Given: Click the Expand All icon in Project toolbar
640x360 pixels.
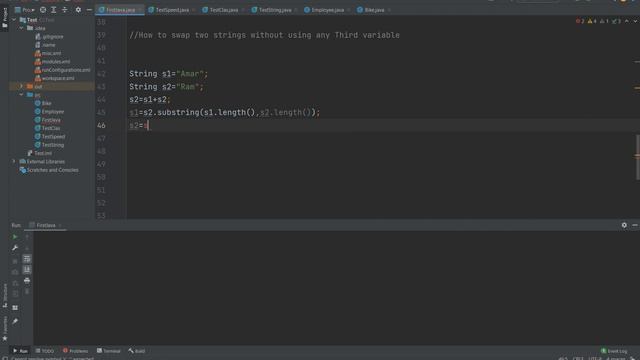Looking at the screenshot, I should tap(53, 10).
